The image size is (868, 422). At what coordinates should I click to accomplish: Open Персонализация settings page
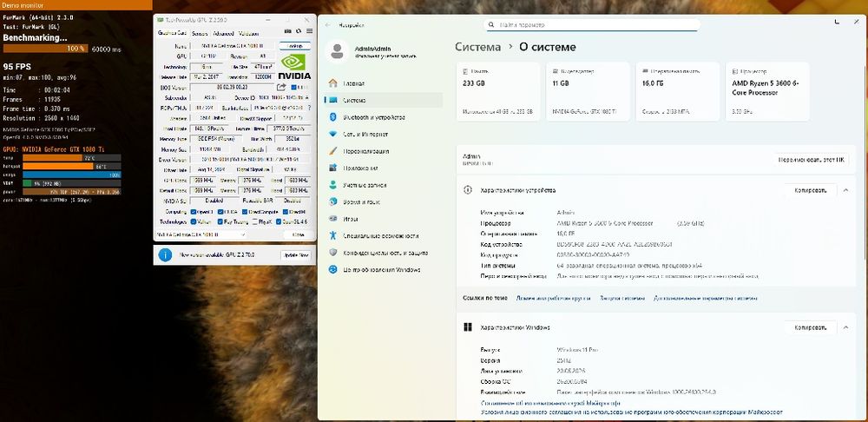[x=384, y=151]
